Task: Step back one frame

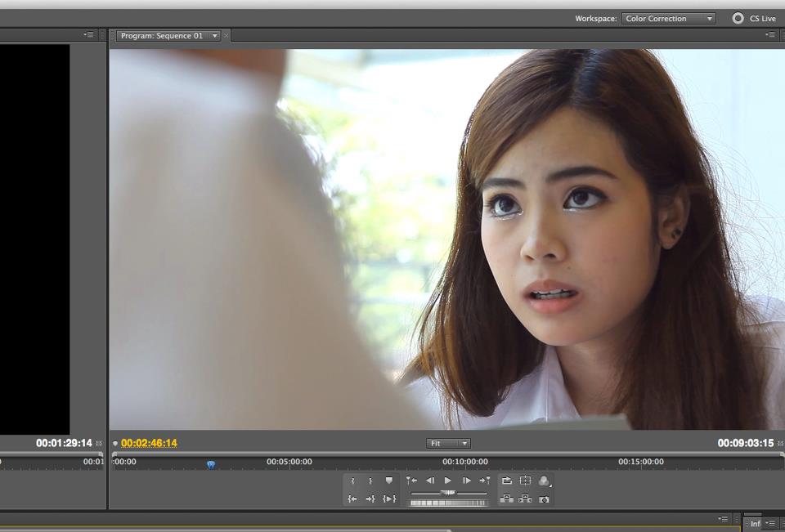Action: click(x=430, y=481)
